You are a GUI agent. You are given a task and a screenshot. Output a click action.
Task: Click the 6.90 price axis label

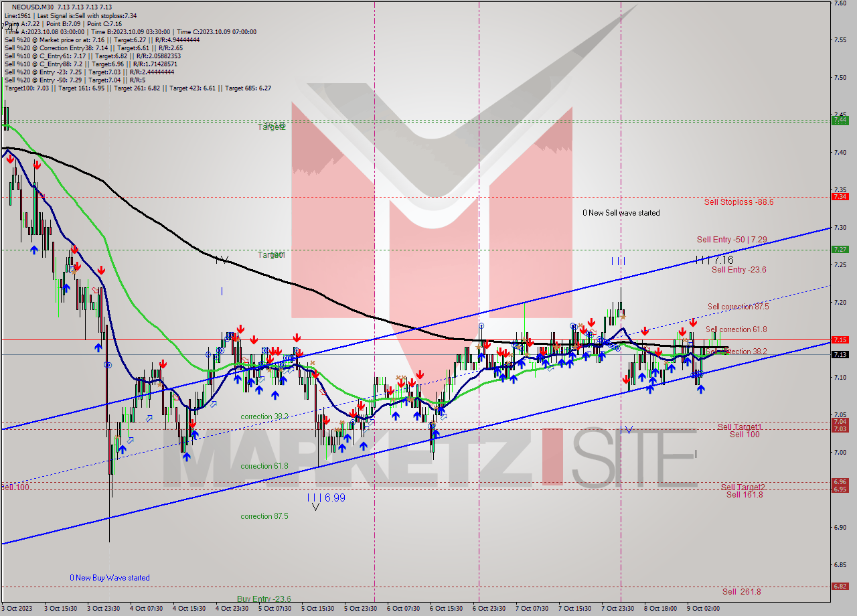[840, 527]
